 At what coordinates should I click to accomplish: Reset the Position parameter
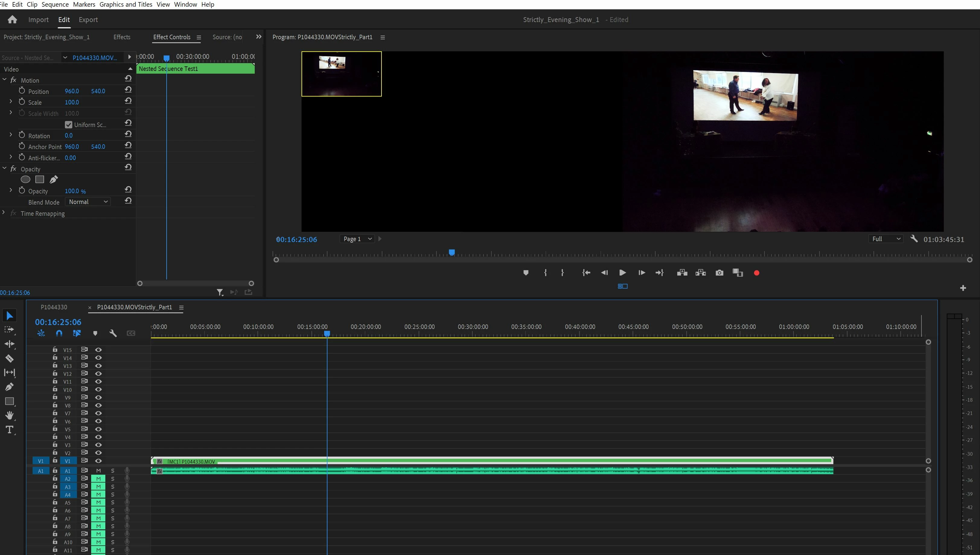pos(128,90)
